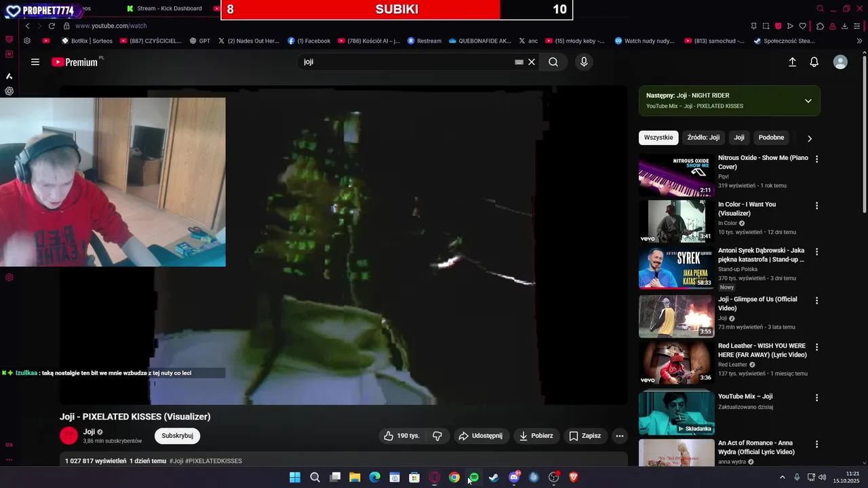Open options for An Act of Romance video
The image size is (868, 488).
click(x=816, y=444)
